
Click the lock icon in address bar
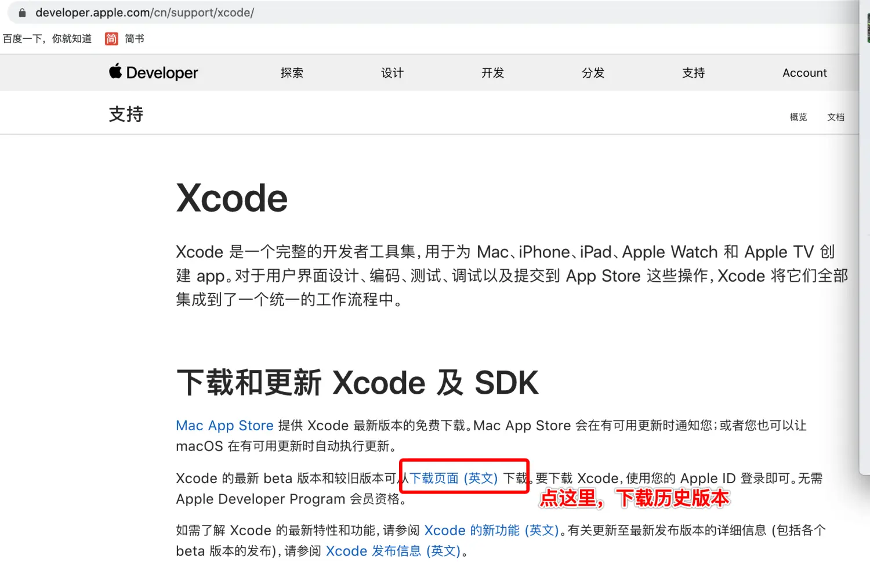[x=22, y=13]
